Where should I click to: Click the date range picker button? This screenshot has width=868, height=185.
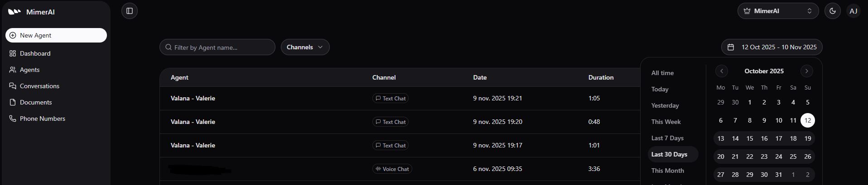(772, 47)
